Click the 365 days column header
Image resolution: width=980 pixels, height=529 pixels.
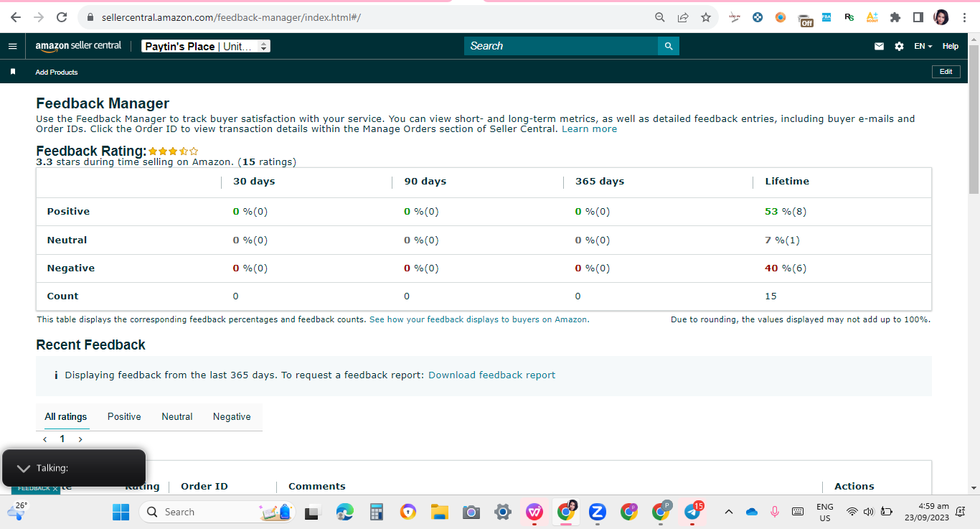600,182
